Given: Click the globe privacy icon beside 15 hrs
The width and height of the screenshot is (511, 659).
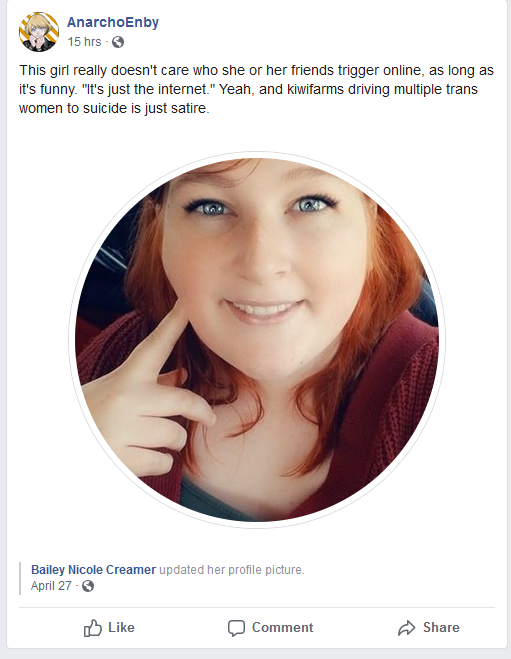Looking at the screenshot, I should 118,42.
